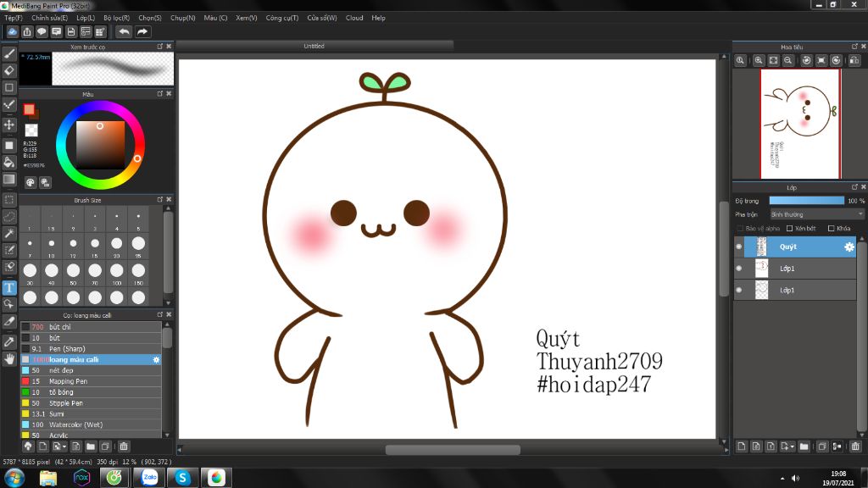The width and height of the screenshot is (868, 488).
Task: Click the Undo arrow in toolbar
Action: pyautogui.click(x=124, y=31)
